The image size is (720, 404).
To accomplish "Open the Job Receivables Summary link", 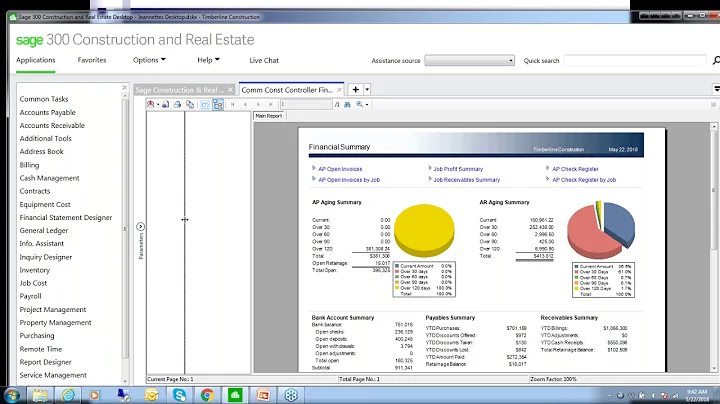I will (467, 180).
